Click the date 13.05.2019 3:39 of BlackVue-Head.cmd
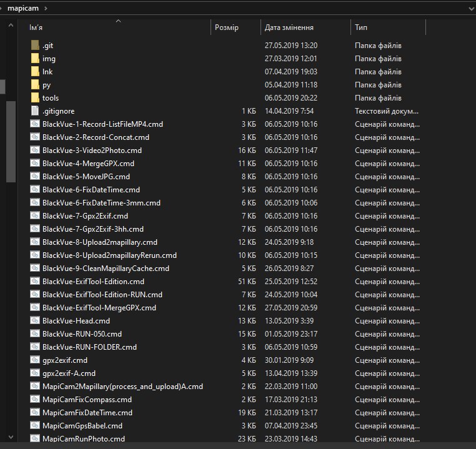 point(289,321)
